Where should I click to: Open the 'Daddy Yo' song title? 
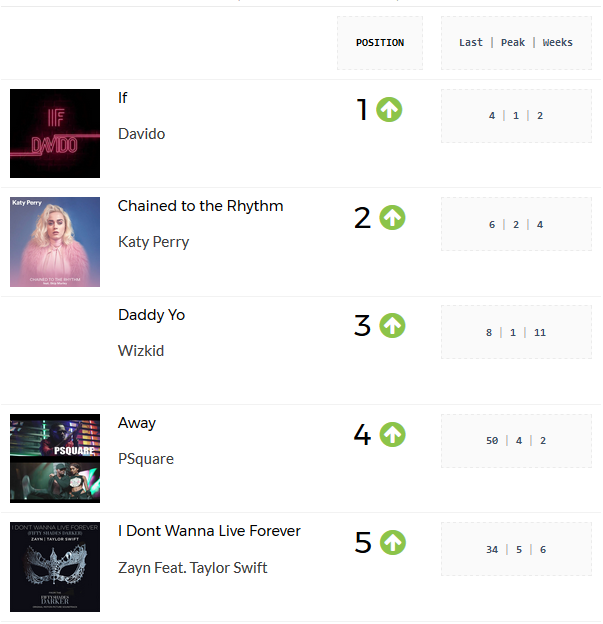[151, 315]
